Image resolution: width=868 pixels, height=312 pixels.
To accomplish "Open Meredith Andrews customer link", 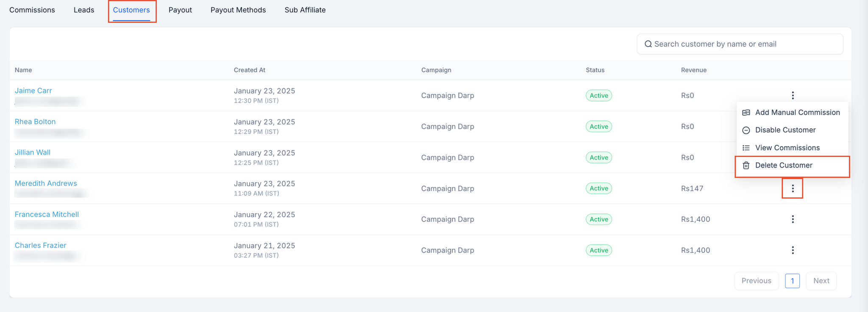I will [46, 183].
